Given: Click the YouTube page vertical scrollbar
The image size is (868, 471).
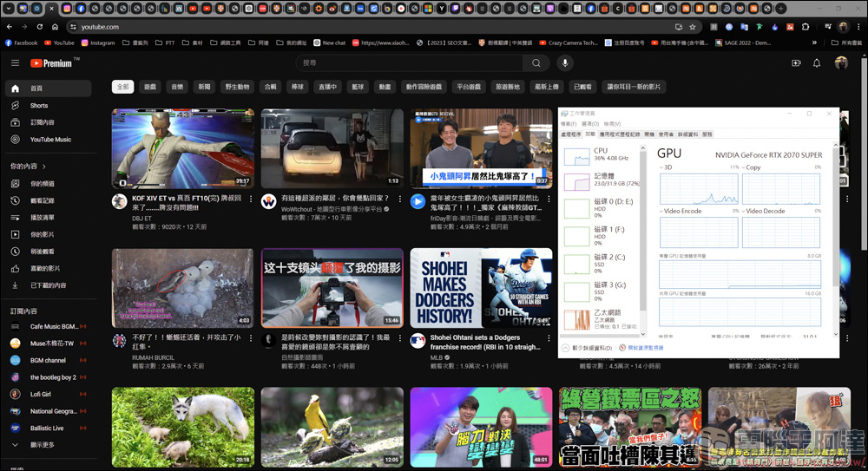Looking at the screenshot, I should (x=865, y=155).
